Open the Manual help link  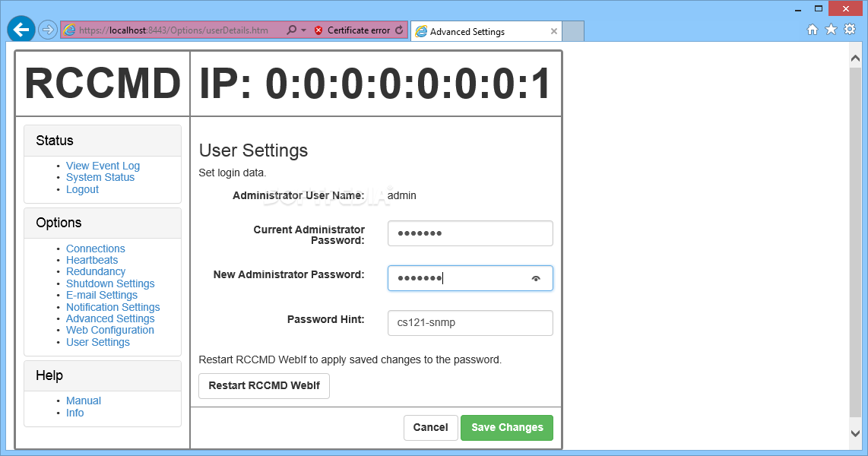(x=84, y=401)
